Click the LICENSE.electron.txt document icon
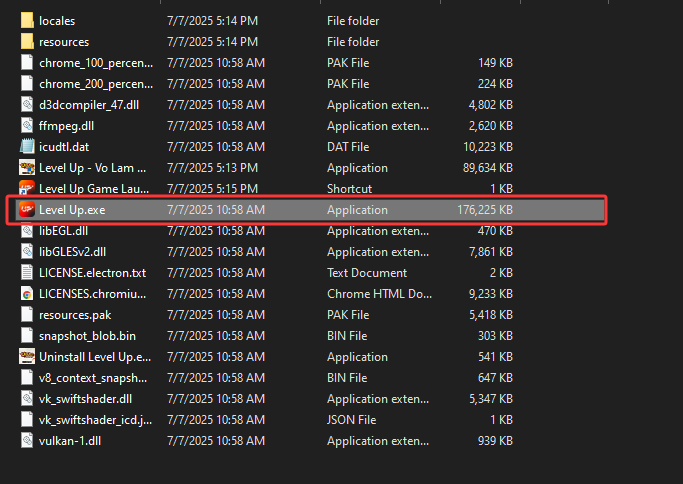683x484 pixels. 27,272
